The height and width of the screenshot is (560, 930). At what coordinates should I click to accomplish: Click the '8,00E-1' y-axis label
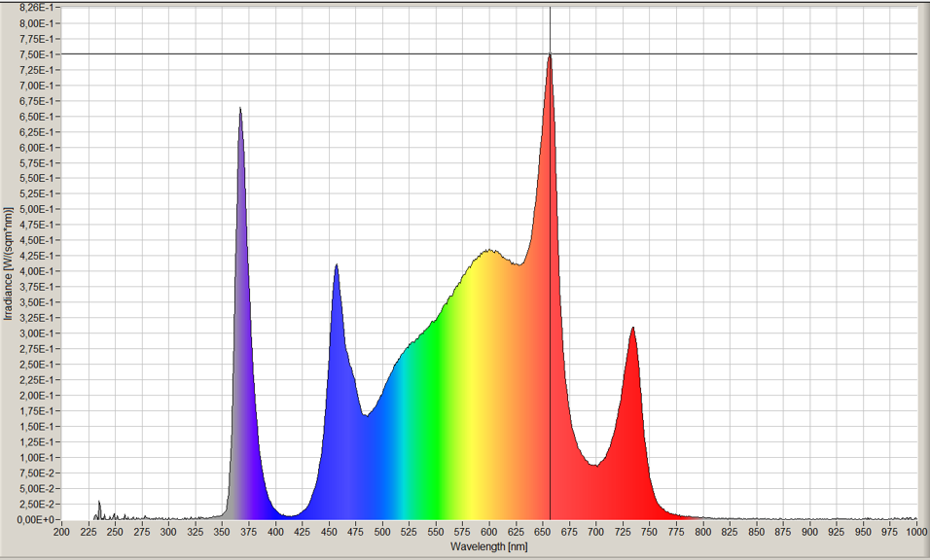pos(36,23)
